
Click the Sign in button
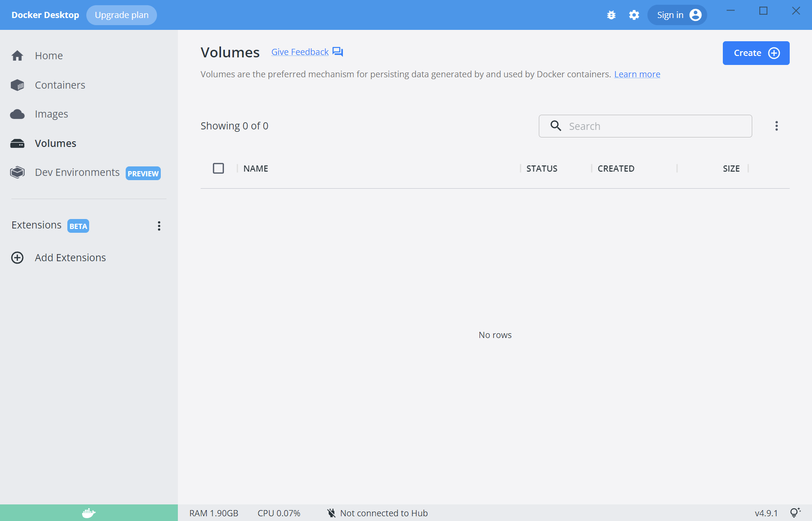[677, 15]
